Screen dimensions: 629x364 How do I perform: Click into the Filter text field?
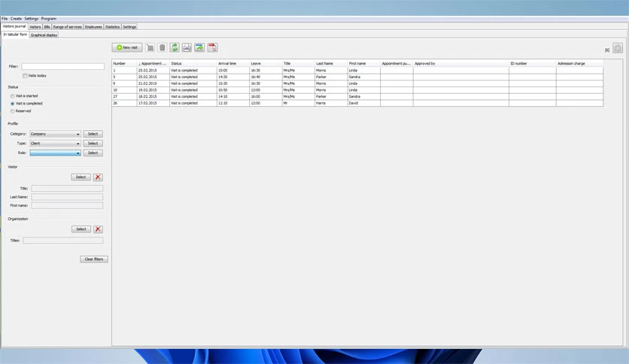tap(63, 66)
